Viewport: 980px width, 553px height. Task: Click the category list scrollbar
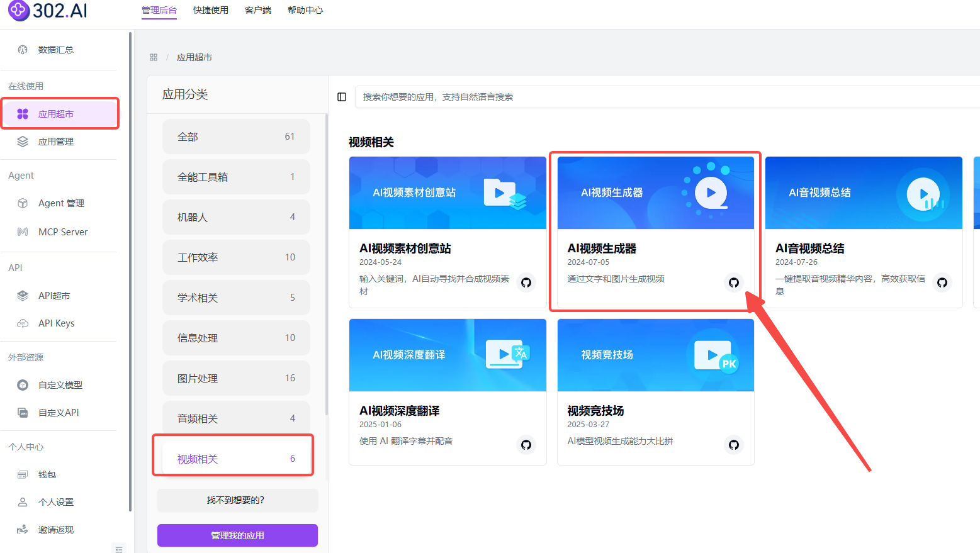(x=326, y=264)
